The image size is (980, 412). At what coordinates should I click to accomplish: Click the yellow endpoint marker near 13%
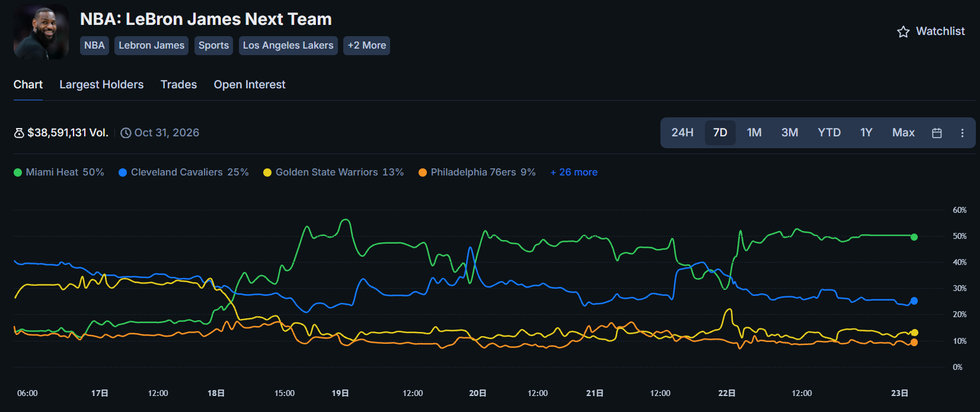[914, 333]
